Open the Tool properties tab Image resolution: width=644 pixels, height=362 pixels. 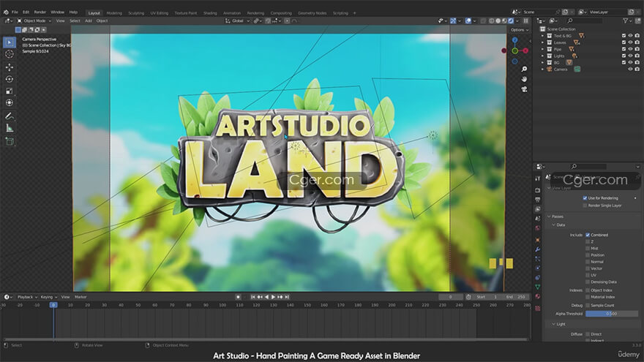(x=538, y=178)
